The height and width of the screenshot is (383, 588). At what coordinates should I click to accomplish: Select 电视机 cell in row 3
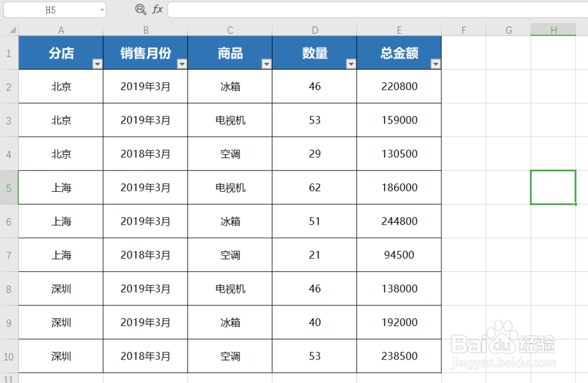[230, 121]
